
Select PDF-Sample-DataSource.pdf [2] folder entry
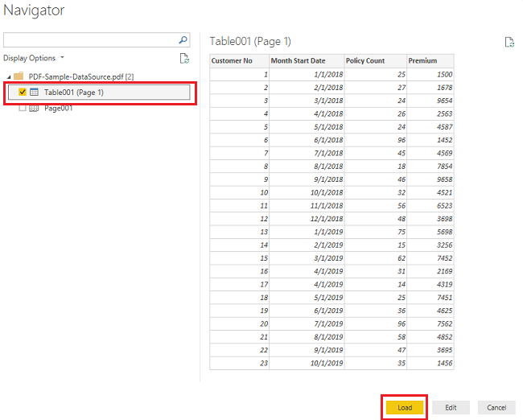click(81, 76)
